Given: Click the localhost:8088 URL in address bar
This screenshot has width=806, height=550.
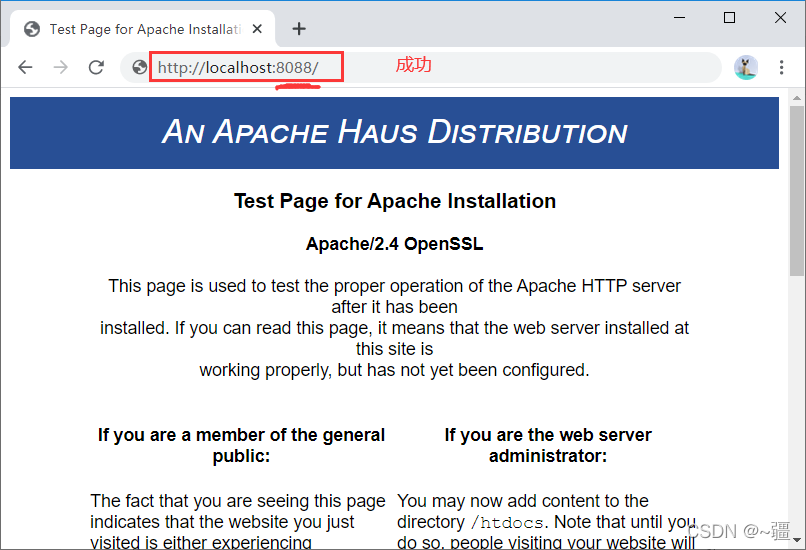Looking at the screenshot, I should [x=238, y=68].
